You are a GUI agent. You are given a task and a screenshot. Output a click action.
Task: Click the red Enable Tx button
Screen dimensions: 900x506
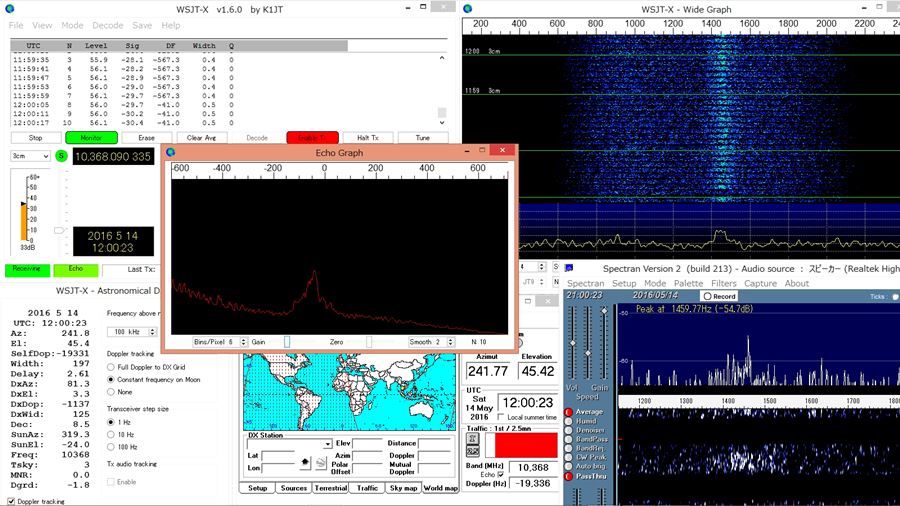pyautogui.click(x=312, y=138)
